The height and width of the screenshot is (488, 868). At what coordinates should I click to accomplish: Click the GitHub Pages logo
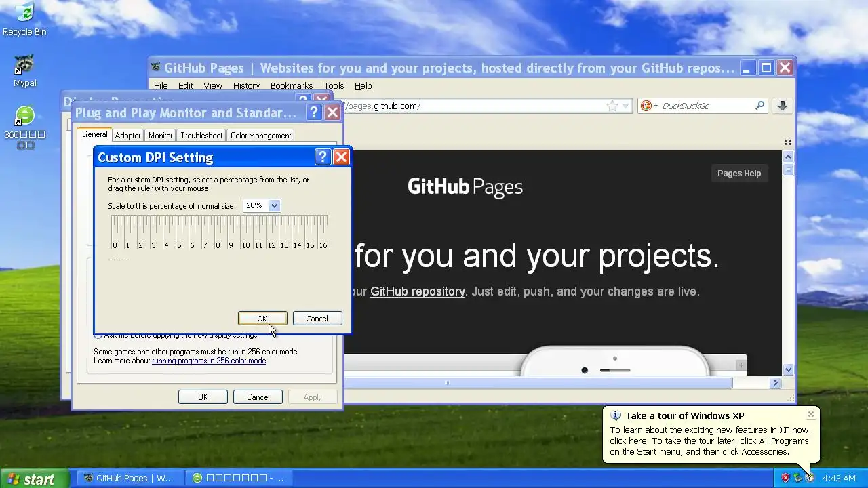[x=465, y=187]
